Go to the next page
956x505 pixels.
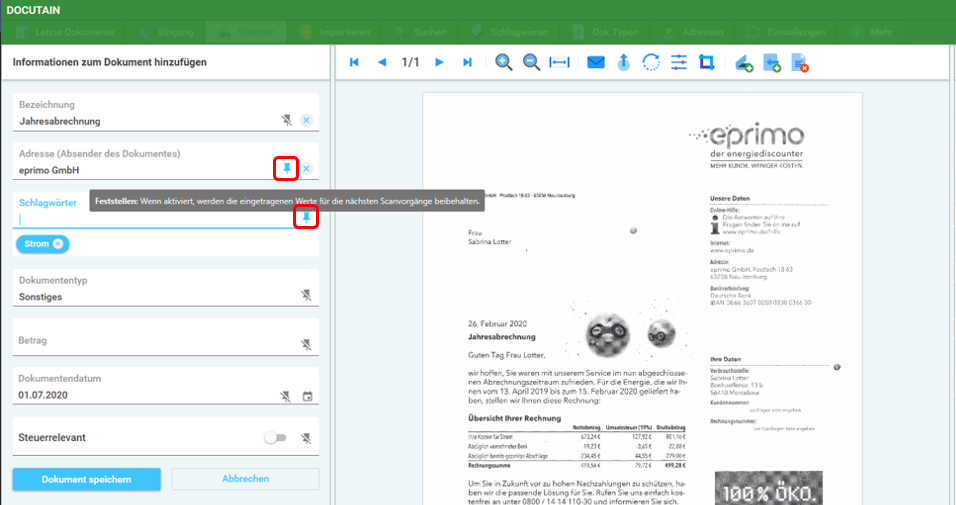tap(439, 62)
